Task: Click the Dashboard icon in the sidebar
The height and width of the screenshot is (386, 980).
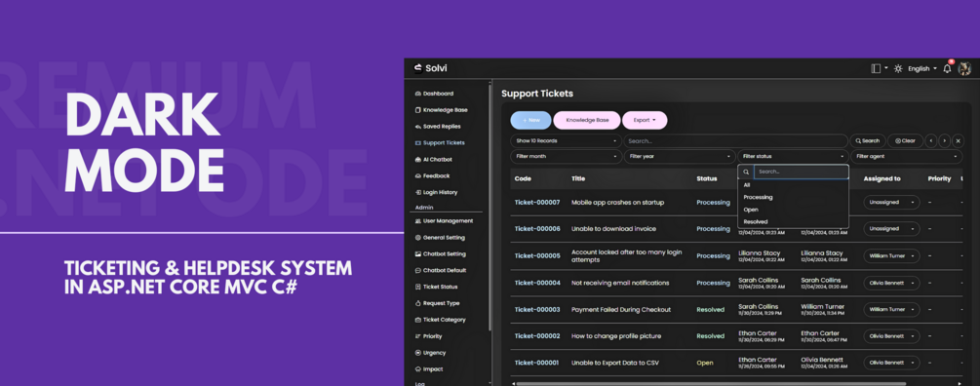Action: 418,94
